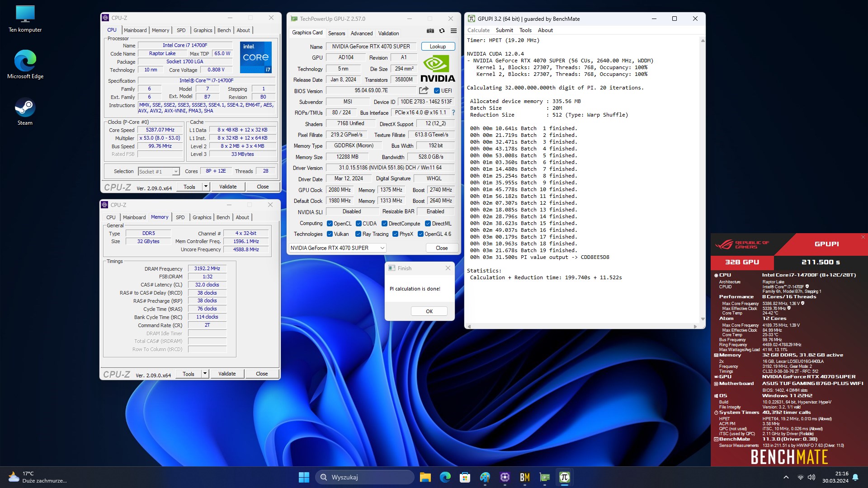Viewport: 868px width, 488px height.
Task: Toggle PhysX checkbox
Action: [395, 234]
